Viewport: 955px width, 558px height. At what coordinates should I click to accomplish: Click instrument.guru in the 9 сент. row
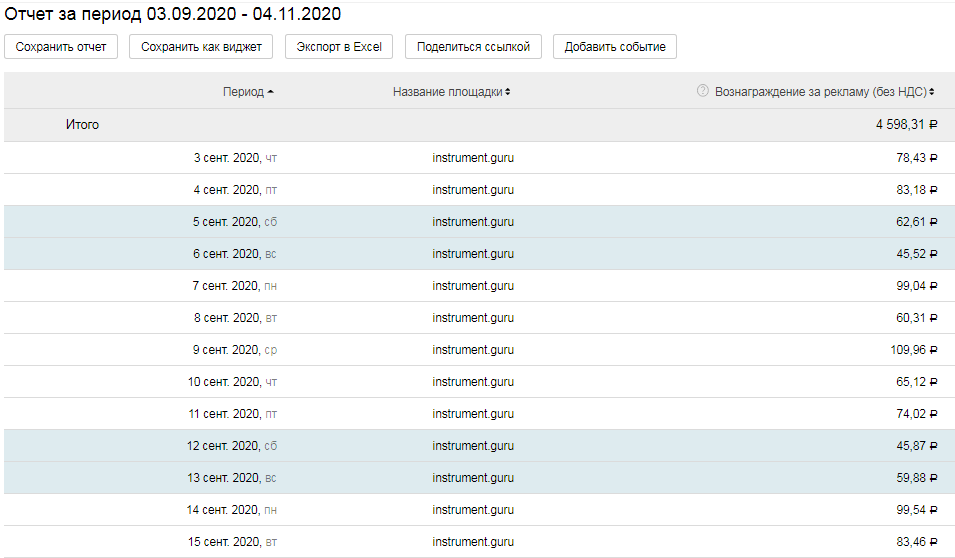[473, 350]
